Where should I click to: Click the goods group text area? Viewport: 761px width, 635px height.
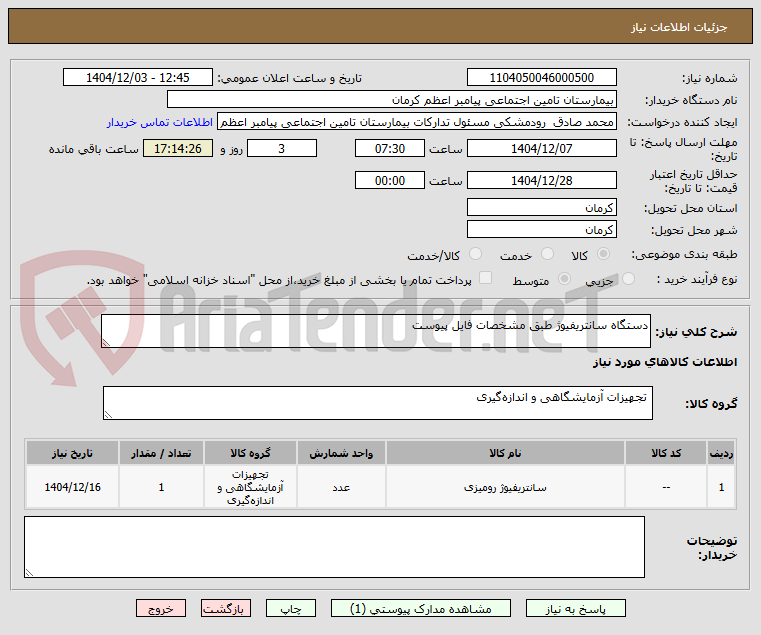click(378, 403)
